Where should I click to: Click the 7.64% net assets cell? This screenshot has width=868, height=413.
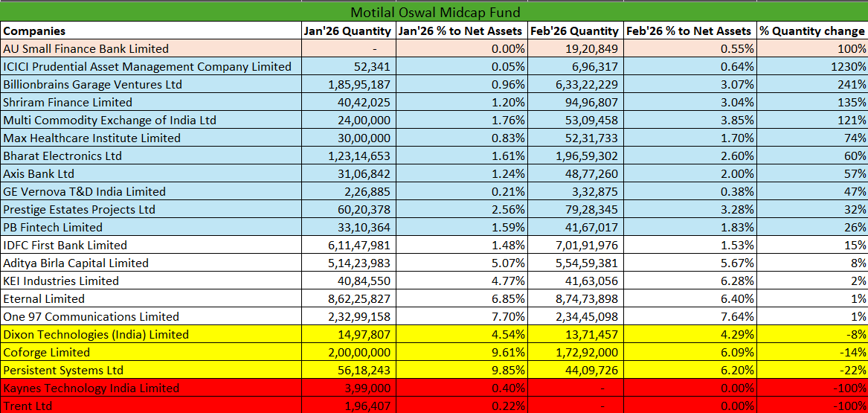click(690, 317)
